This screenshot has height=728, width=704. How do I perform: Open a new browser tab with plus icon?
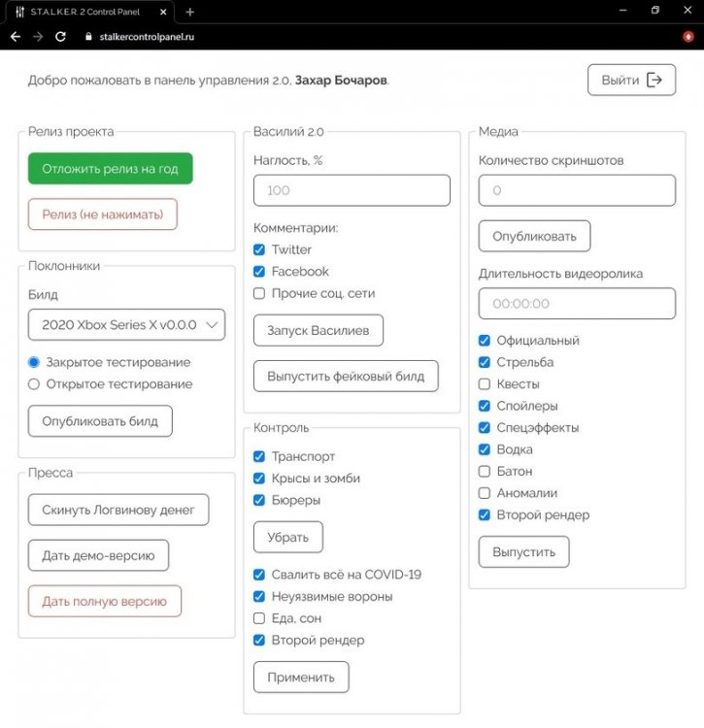pyautogui.click(x=189, y=12)
